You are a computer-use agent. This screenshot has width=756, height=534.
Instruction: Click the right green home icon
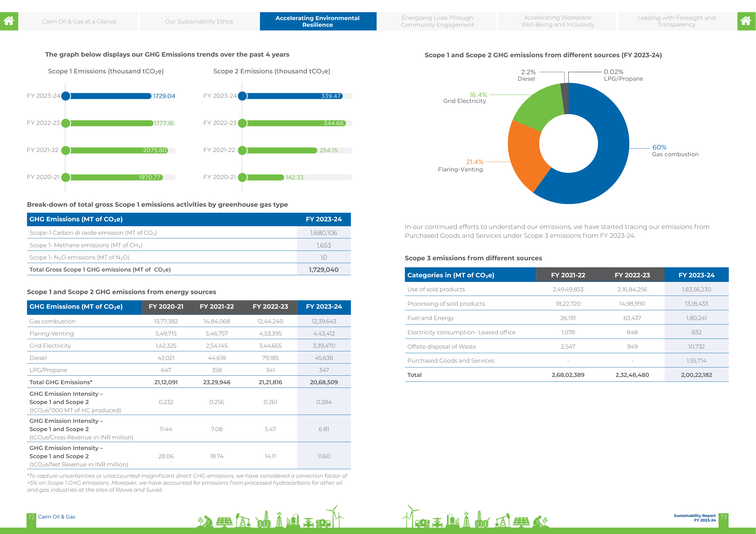pos(746,21)
